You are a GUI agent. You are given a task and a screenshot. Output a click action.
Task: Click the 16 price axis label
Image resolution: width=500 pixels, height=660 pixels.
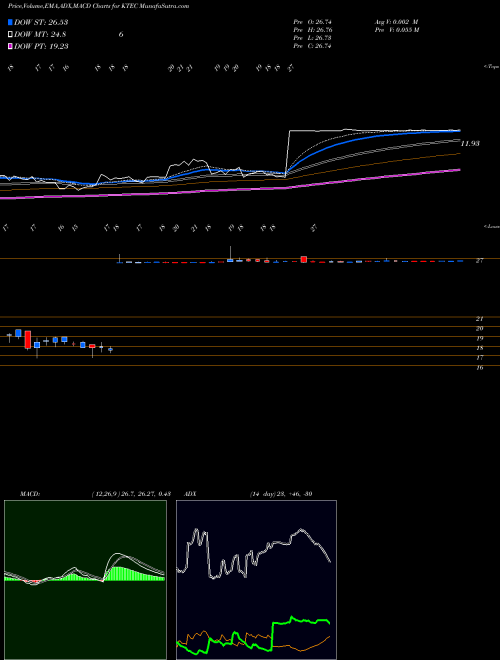click(x=479, y=368)
